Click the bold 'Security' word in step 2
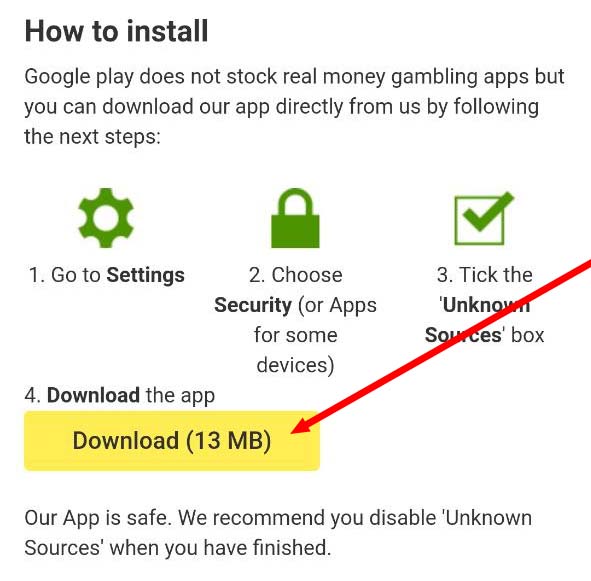The width and height of the screenshot is (591, 581). (x=253, y=305)
